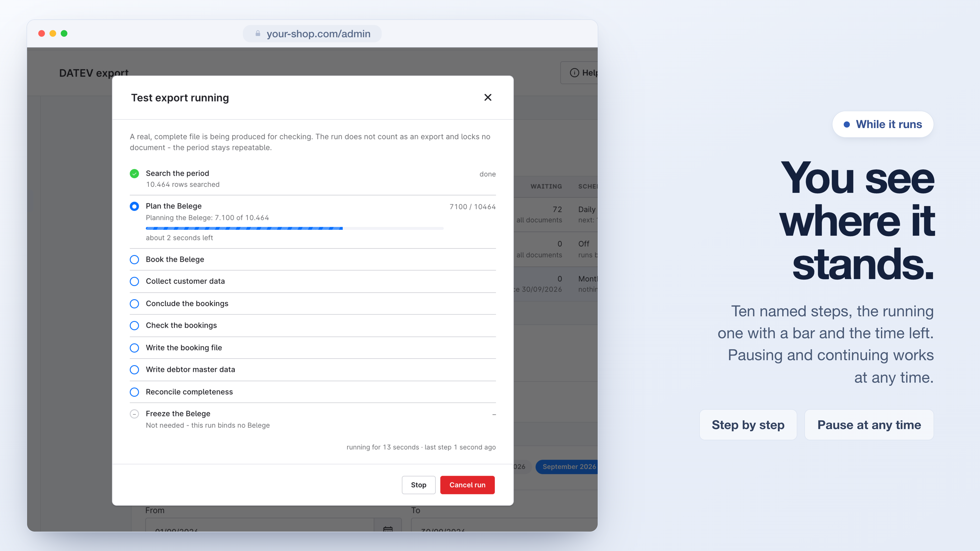
Task: Click the 'Book the Belege' step label
Action: [175, 259]
